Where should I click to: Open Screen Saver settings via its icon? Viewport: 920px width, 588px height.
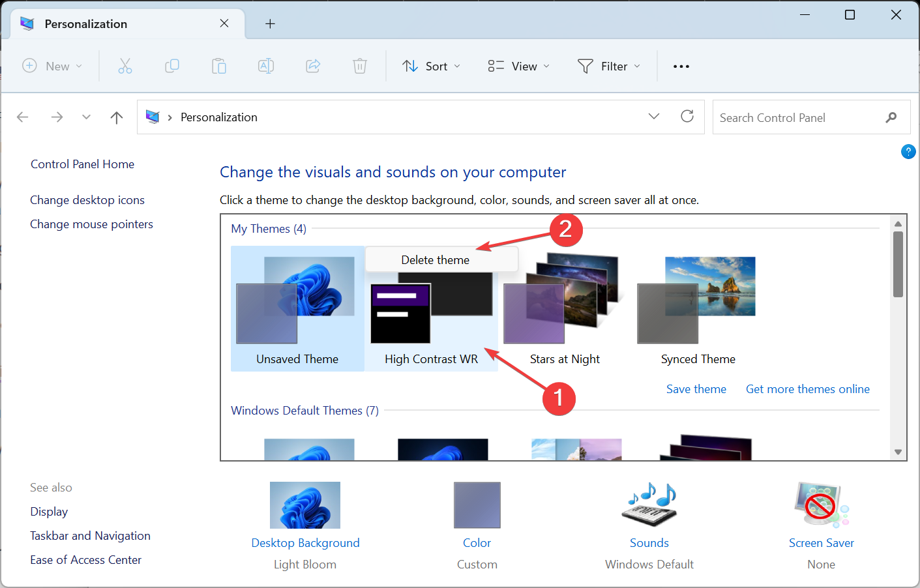(821, 505)
